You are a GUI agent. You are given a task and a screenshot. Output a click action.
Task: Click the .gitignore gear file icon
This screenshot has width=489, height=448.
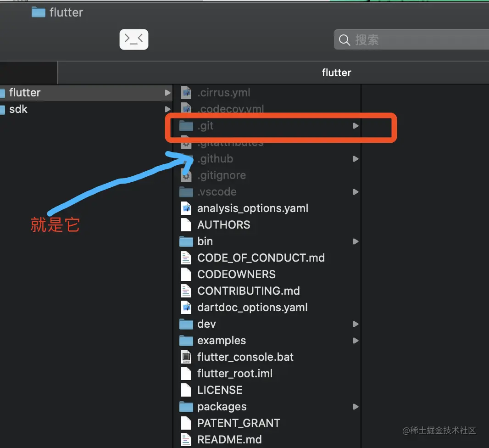coord(186,175)
